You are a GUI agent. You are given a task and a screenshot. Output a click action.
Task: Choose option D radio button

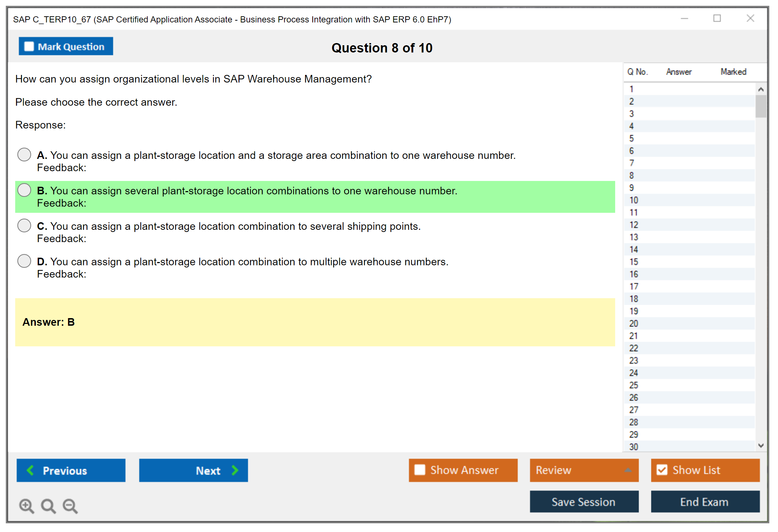24,261
